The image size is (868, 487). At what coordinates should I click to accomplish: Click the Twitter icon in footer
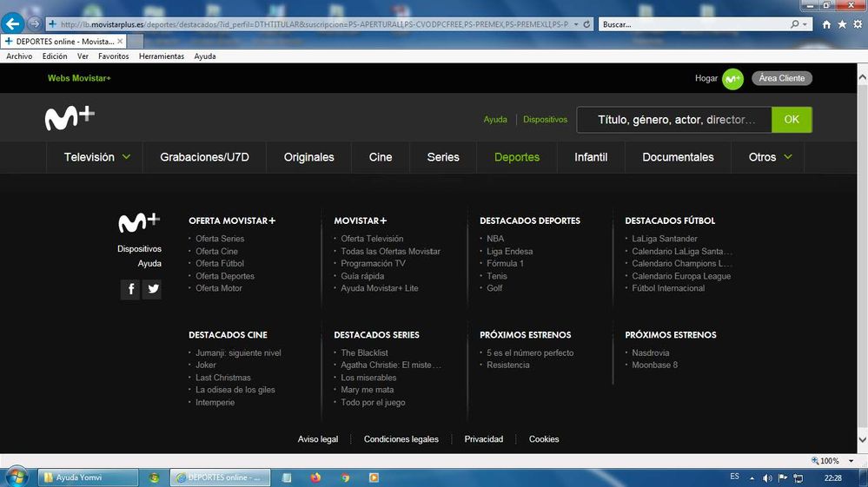click(x=153, y=290)
